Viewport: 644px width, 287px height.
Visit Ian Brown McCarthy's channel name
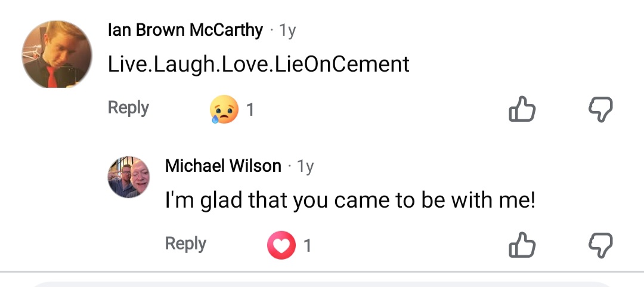point(185,30)
